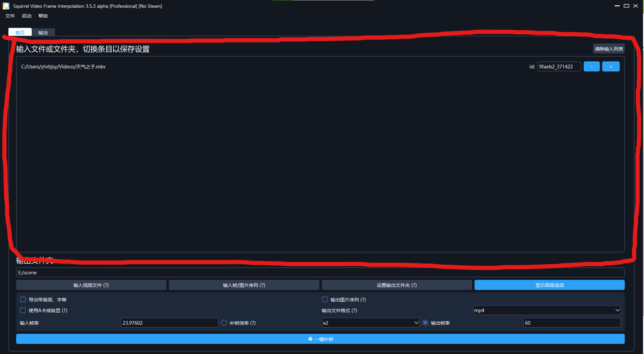Minimize the Squirrel window

pos(617,6)
